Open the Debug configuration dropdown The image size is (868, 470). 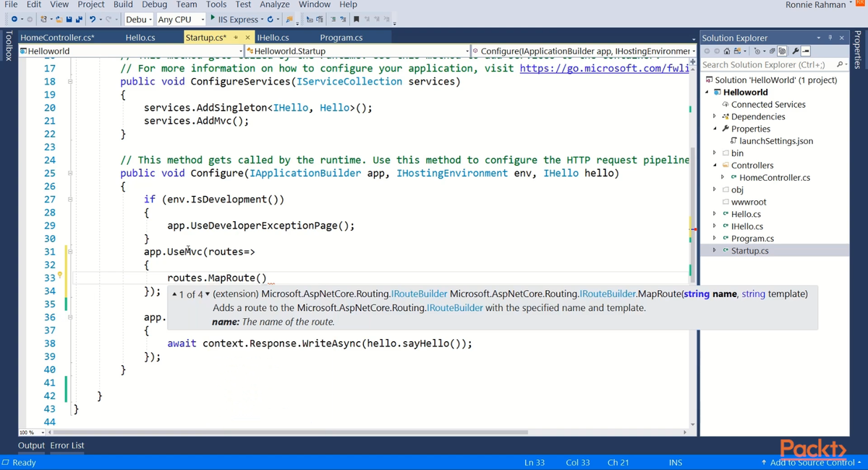137,19
